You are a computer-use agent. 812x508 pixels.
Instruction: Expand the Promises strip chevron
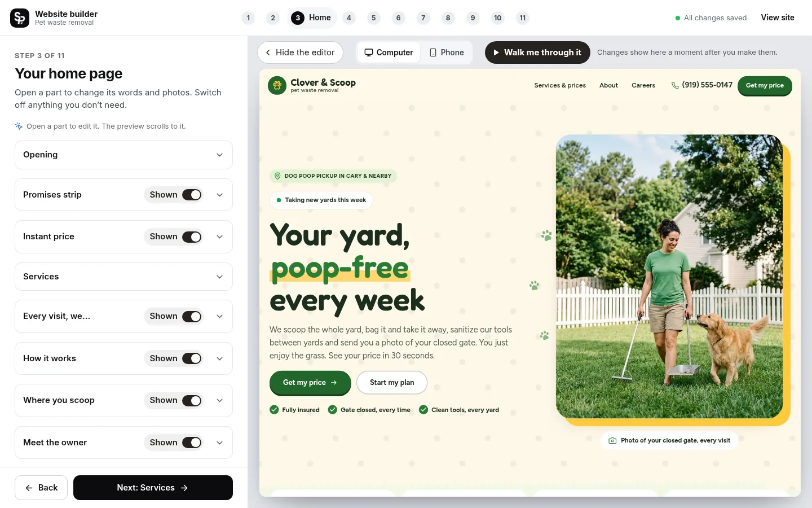tap(220, 195)
